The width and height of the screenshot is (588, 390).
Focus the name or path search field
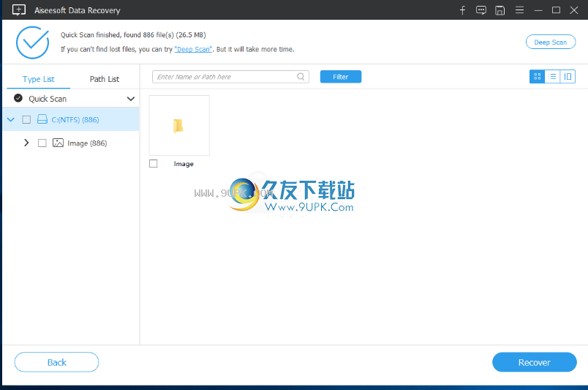coord(230,77)
